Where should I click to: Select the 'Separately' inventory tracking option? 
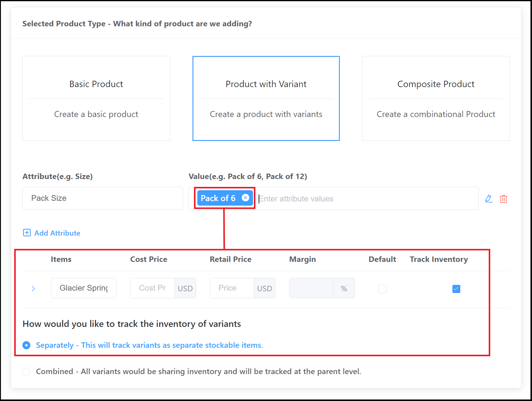coord(27,345)
